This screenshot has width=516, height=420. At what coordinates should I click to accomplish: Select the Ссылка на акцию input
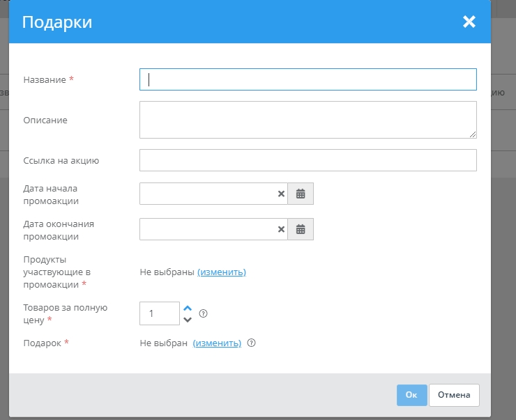tap(308, 160)
